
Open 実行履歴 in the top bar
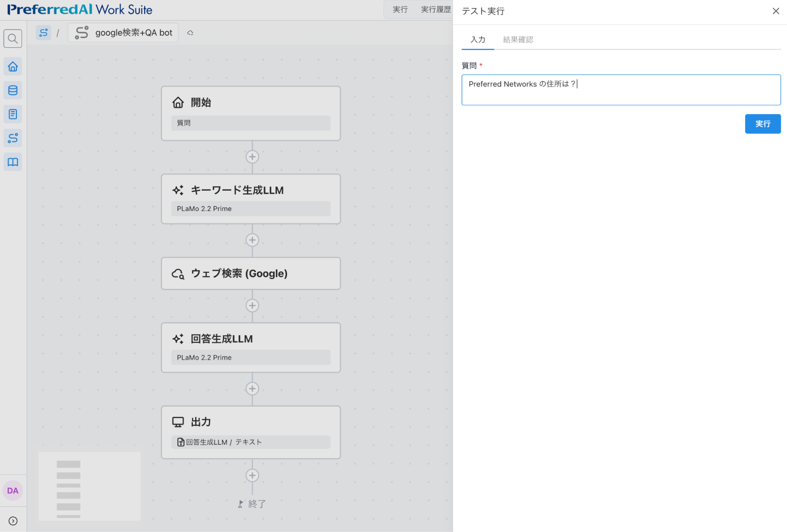pos(435,9)
